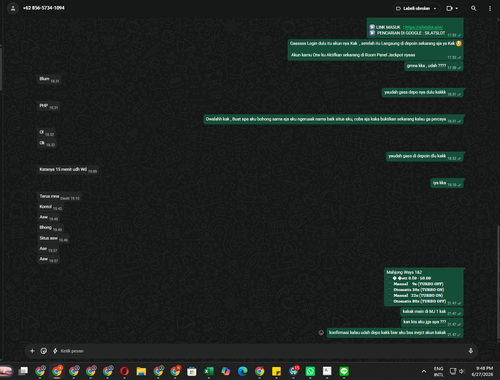Viewport: 500px width, 380px height.
Task: Open the ENG INTL language switcher
Action: [x=438, y=371]
